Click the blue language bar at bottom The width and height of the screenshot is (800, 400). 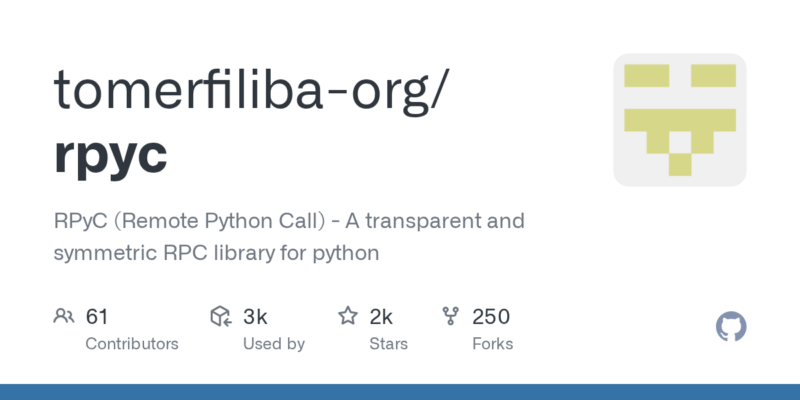tap(400, 392)
